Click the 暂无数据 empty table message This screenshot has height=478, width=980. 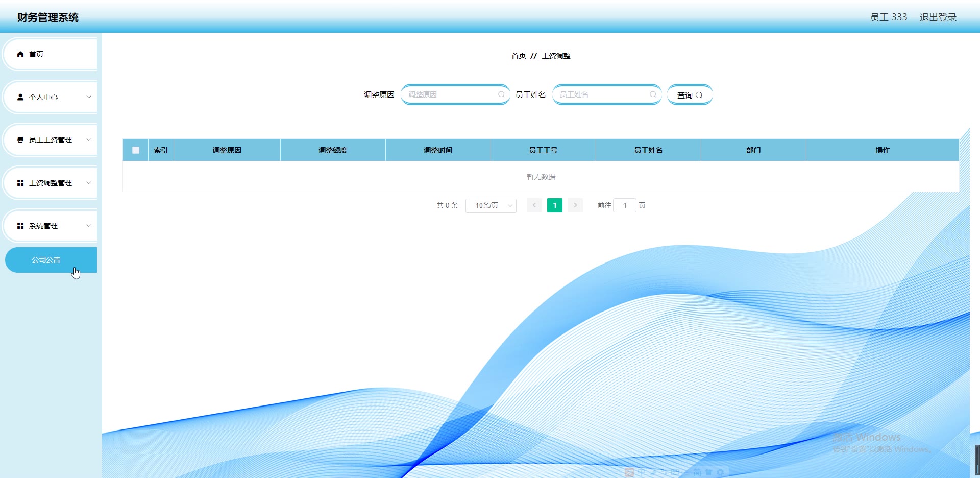click(541, 177)
